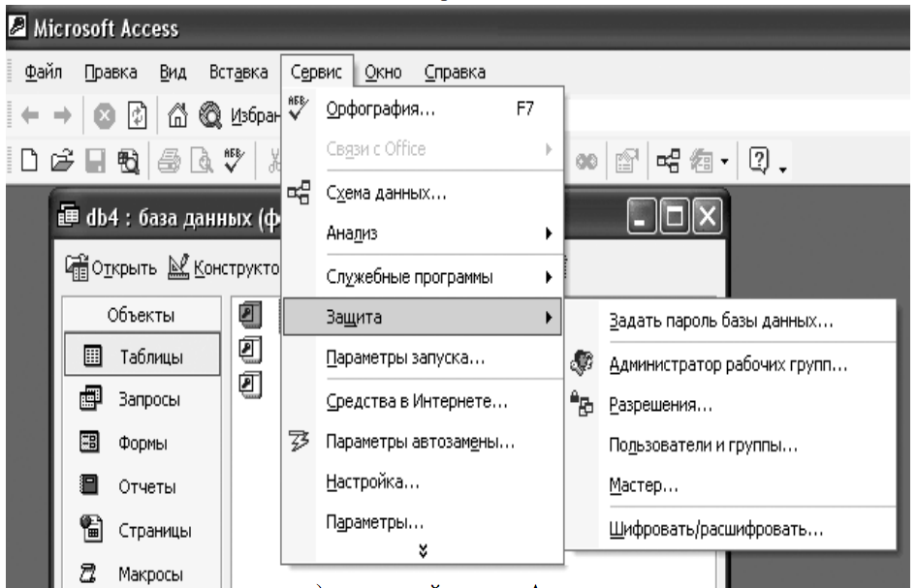Viewport: 917px width, 588px height.
Task: Click the New Object toolbar icon
Action: 701,161
